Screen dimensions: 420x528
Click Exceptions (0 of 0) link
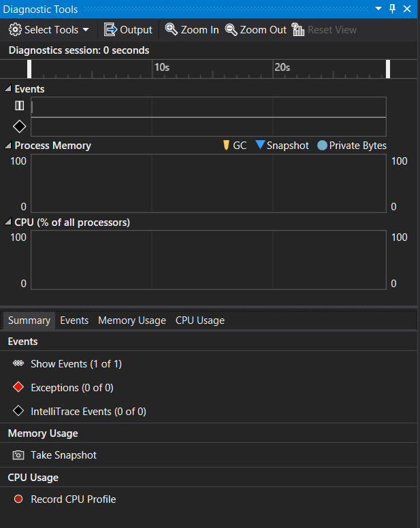point(72,388)
